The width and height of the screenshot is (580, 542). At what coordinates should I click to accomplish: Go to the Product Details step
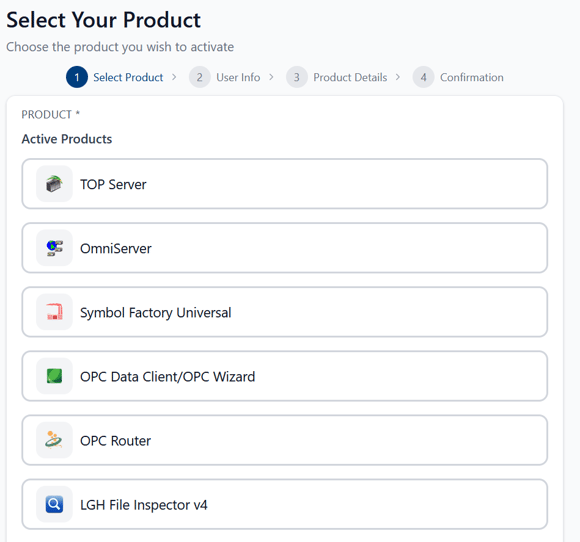[350, 77]
